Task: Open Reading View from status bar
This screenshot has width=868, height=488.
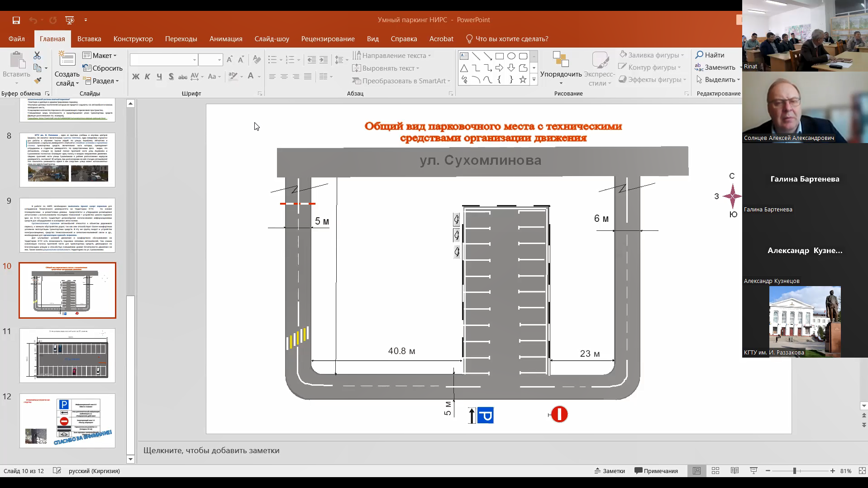Action: (x=734, y=471)
